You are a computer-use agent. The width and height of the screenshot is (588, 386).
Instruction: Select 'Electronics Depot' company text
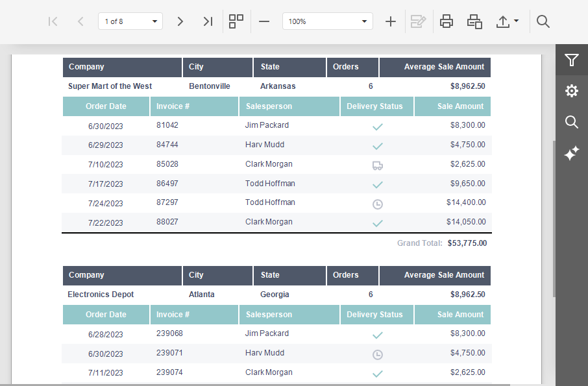[x=101, y=295]
